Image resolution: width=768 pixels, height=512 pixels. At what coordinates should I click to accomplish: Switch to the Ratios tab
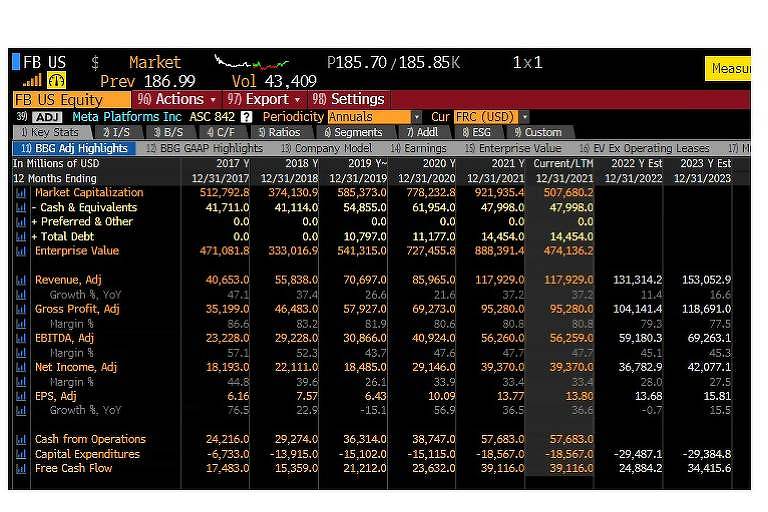(x=280, y=132)
